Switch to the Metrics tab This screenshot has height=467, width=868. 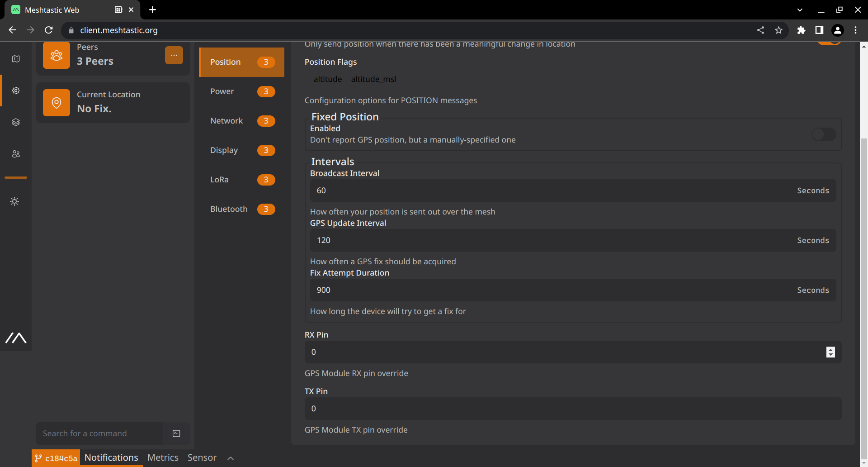pyautogui.click(x=163, y=457)
